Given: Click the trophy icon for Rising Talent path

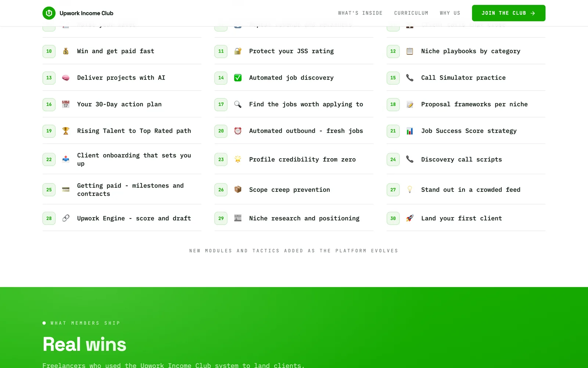Looking at the screenshot, I should click(66, 131).
